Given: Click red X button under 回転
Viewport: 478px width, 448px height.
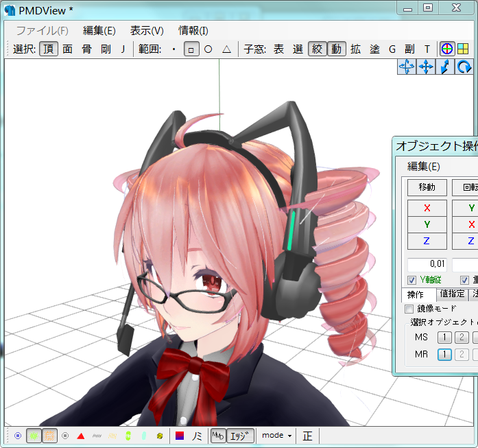Looking at the screenshot, I should click(465, 224).
